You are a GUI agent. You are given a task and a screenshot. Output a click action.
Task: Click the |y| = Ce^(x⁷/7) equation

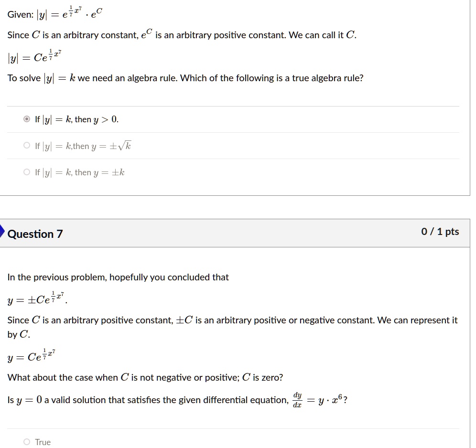(x=33, y=56)
